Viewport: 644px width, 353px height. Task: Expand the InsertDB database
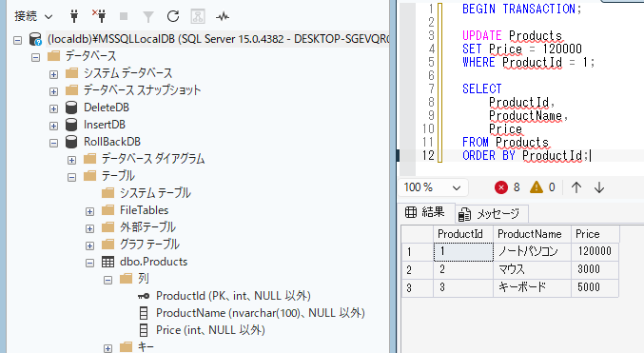[54, 126]
